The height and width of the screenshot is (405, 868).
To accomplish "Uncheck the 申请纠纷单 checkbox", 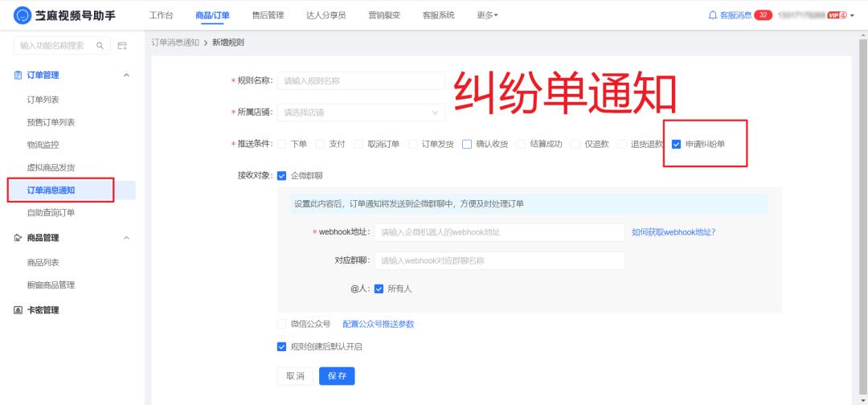I will click(x=676, y=145).
